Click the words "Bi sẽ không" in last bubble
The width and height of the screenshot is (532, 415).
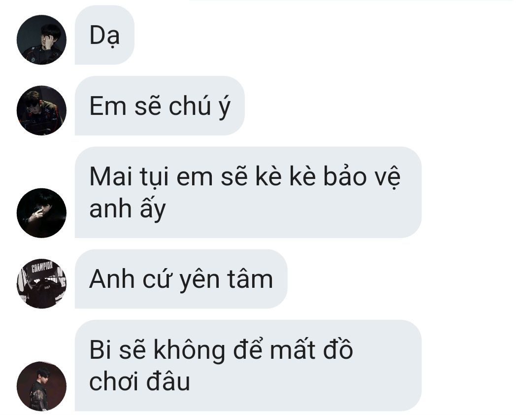[x=157, y=350]
